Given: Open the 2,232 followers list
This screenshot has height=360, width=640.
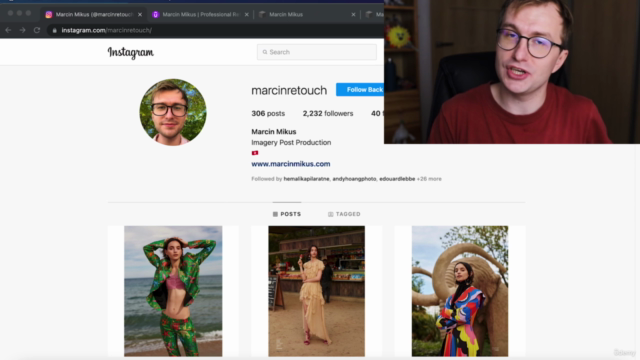Looking at the screenshot, I should coord(328,113).
